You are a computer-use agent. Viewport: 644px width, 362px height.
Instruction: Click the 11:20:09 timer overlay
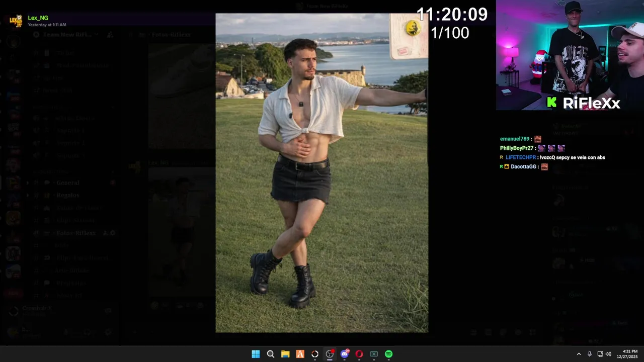(x=452, y=15)
